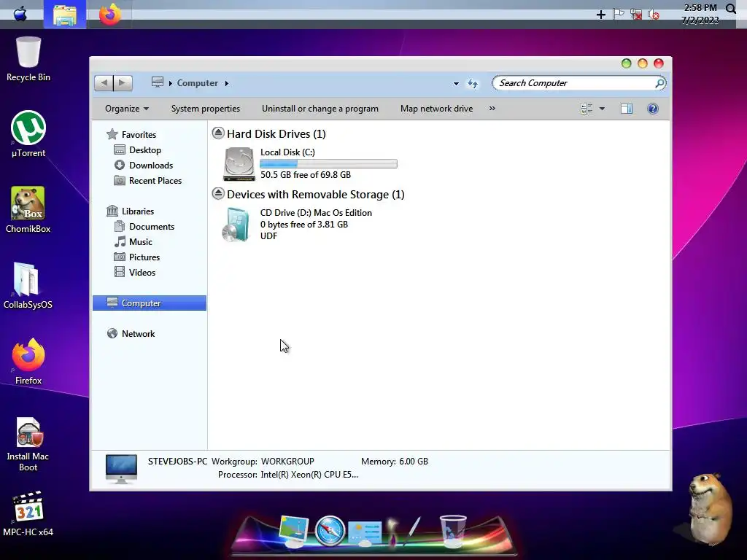This screenshot has height=560, width=747.
Task: Click System properties in the toolbar
Action: (x=206, y=109)
